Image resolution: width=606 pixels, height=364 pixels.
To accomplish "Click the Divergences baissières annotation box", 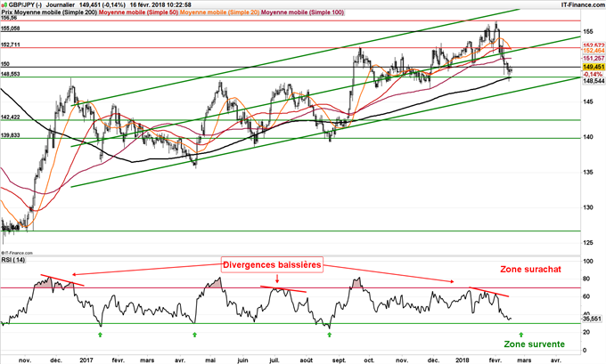I will pyautogui.click(x=272, y=265).
